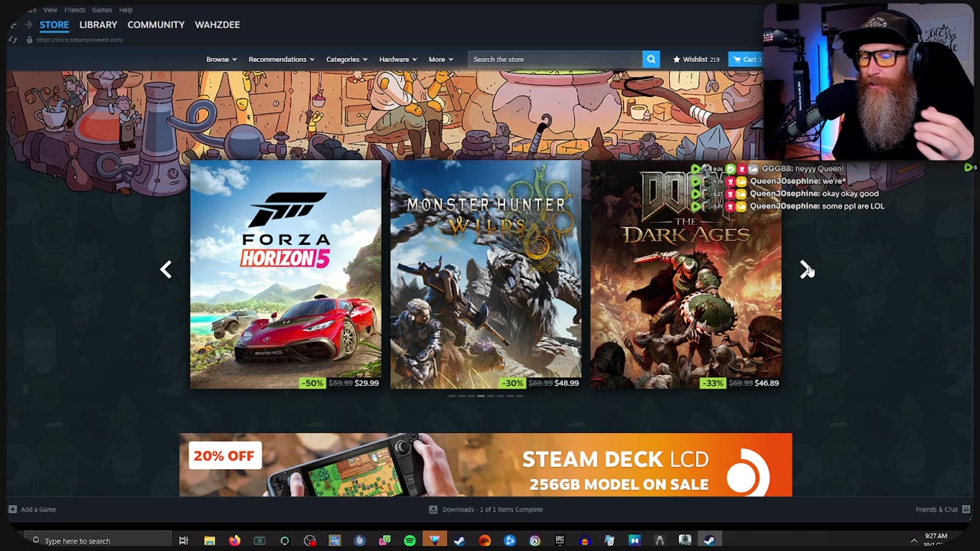
Task: Click the Downloads status icon
Action: [x=433, y=509]
